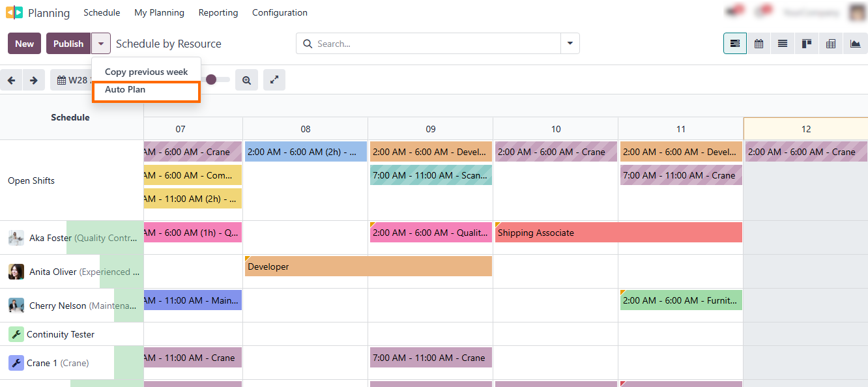Select Auto Plan from the menu
Screen dimensions: 868x387
(125, 89)
